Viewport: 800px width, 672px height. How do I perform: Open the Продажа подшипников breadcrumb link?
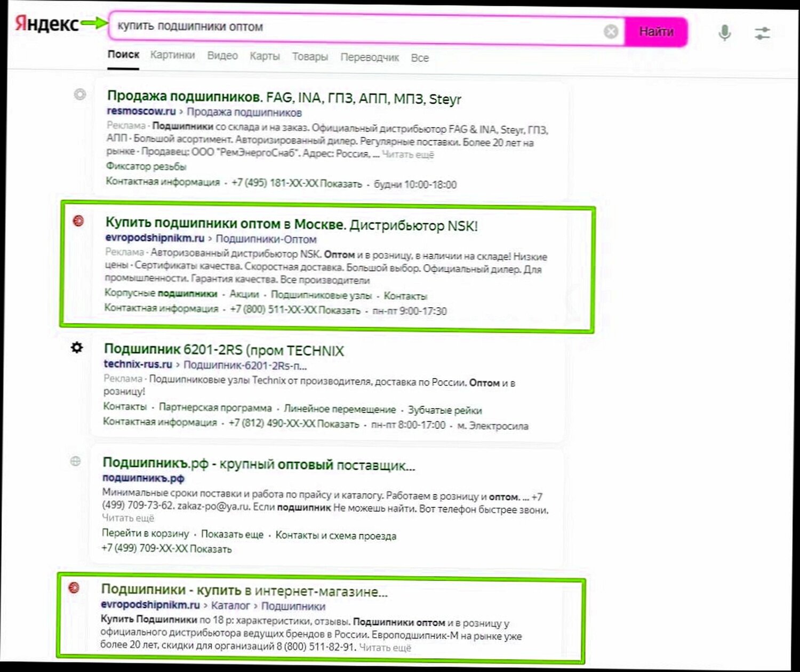click(x=244, y=113)
